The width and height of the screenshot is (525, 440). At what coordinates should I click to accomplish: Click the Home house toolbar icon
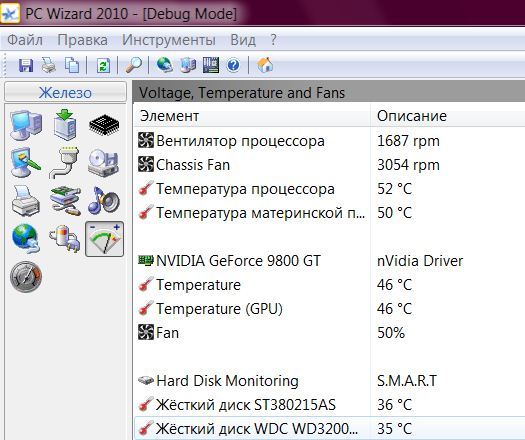pyautogui.click(x=265, y=65)
